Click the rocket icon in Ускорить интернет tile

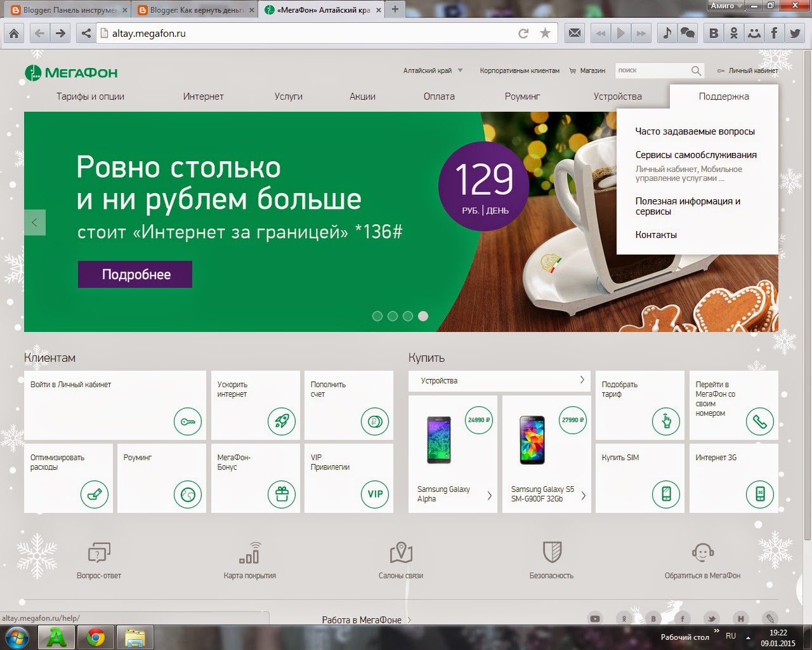click(x=282, y=421)
